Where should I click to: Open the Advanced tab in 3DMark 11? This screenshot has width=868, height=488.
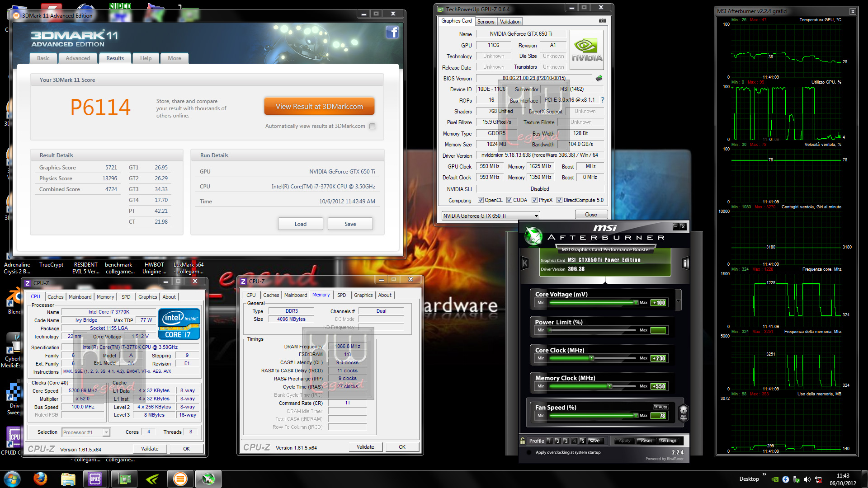coord(78,58)
